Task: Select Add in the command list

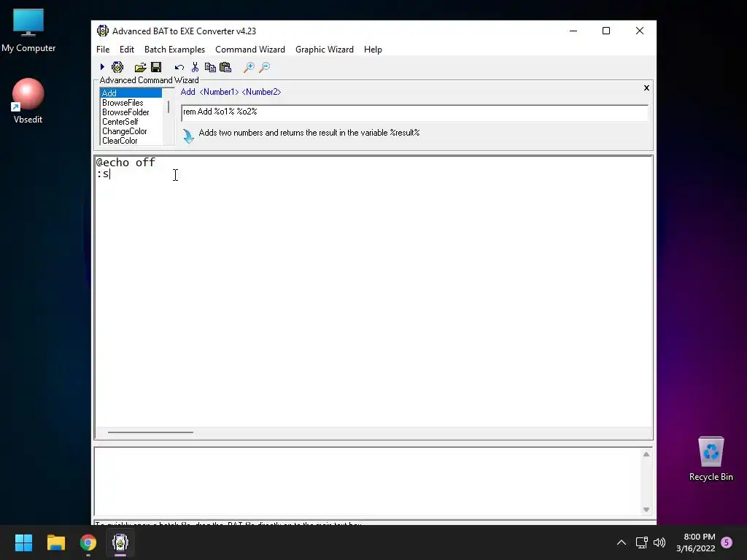Action: point(131,93)
